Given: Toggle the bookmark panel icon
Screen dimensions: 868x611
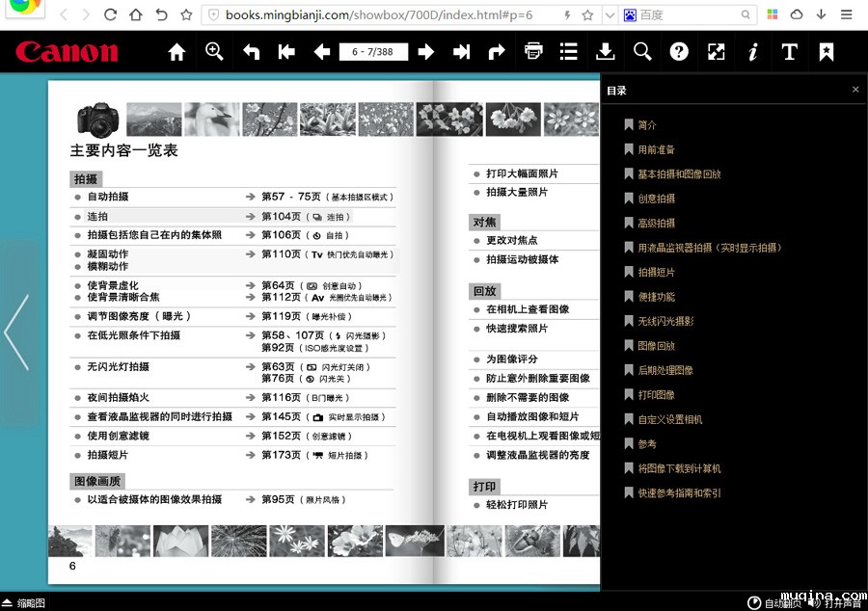Looking at the screenshot, I should [827, 52].
